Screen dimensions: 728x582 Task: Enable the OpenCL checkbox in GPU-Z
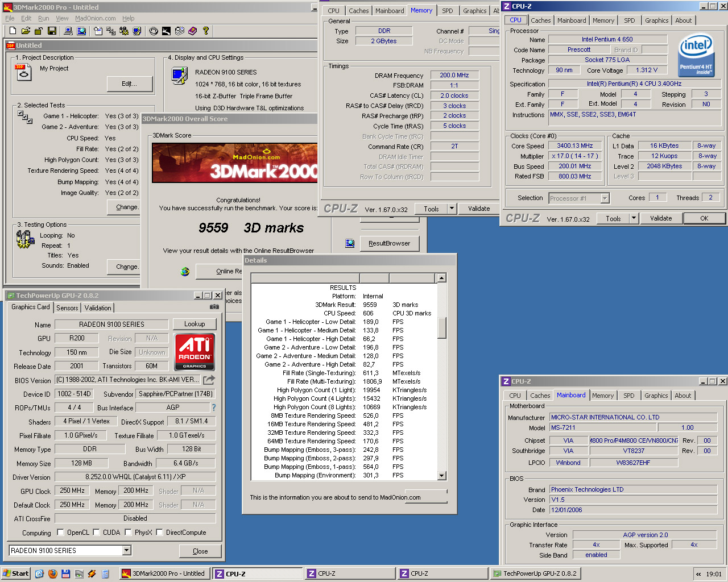tap(60, 533)
